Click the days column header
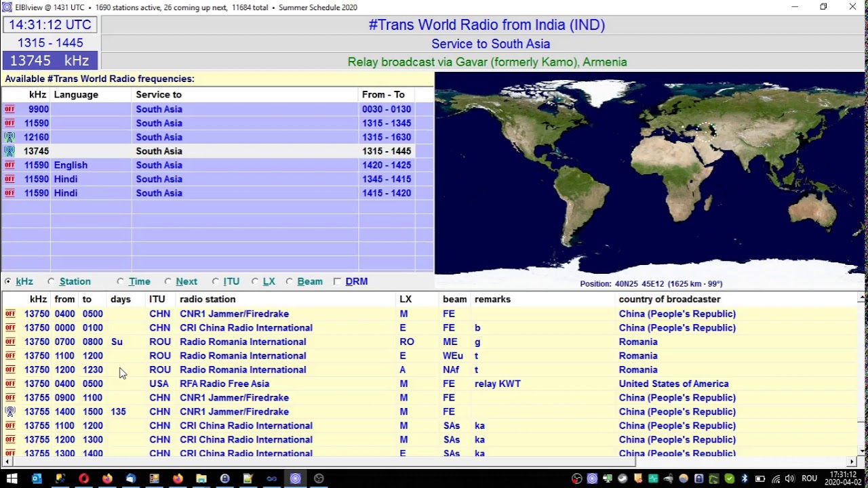This screenshot has height=488, width=868. point(121,299)
